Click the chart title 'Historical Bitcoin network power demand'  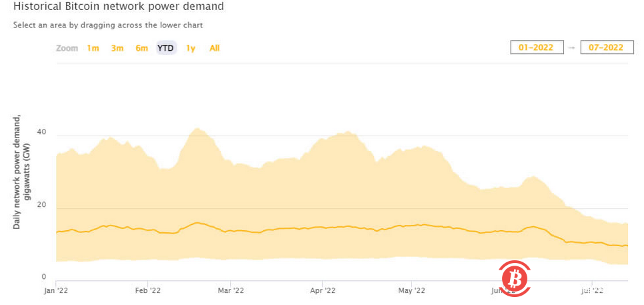coord(118,7)
